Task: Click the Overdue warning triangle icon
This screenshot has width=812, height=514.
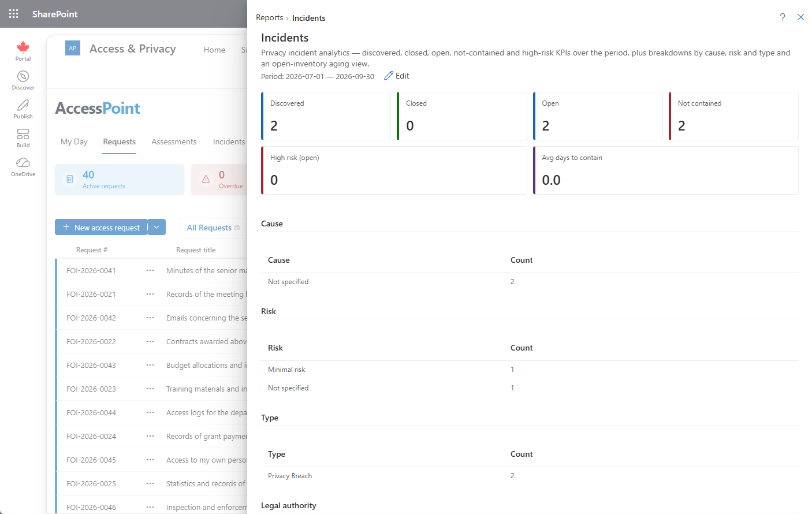Action: (206, 179)
